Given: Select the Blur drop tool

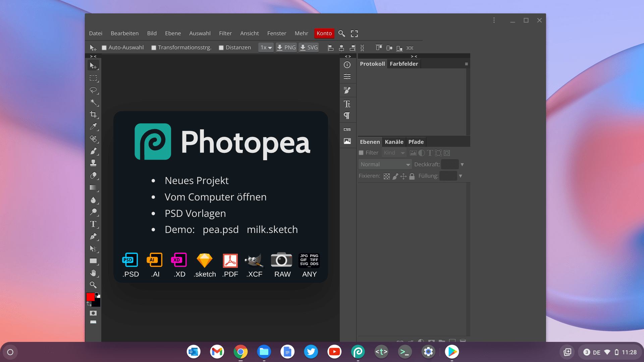Looking at the screenshot, I should [x=93, y=200].
